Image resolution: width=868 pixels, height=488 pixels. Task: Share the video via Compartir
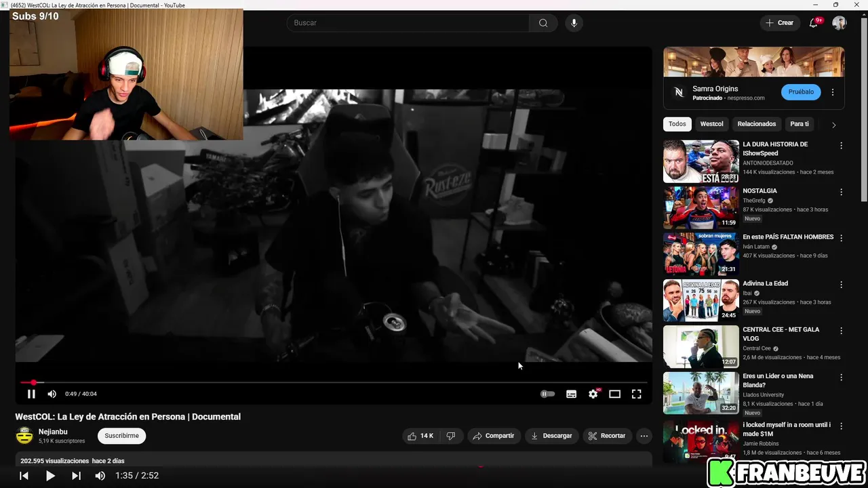[x=494, y=436]
